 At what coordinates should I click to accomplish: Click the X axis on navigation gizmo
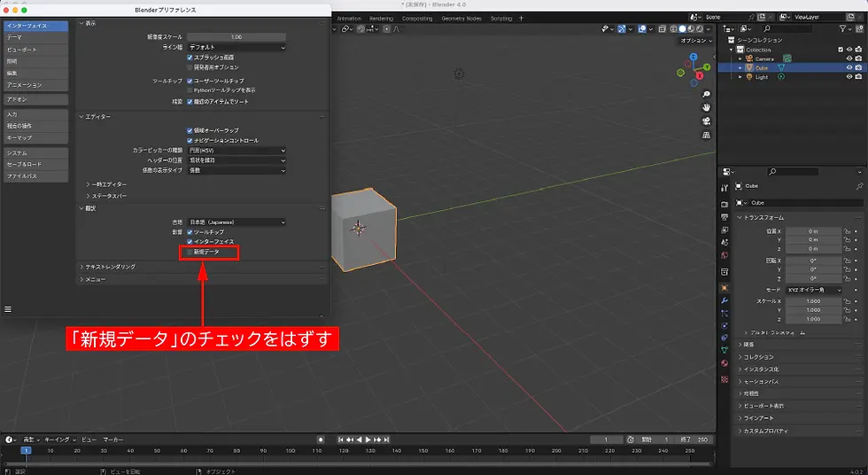(700, 75)
